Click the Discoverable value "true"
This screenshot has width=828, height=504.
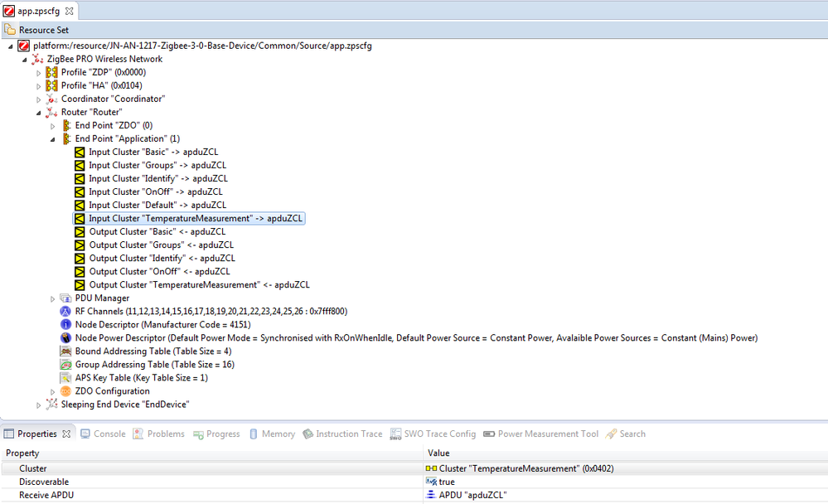point(447,482)
